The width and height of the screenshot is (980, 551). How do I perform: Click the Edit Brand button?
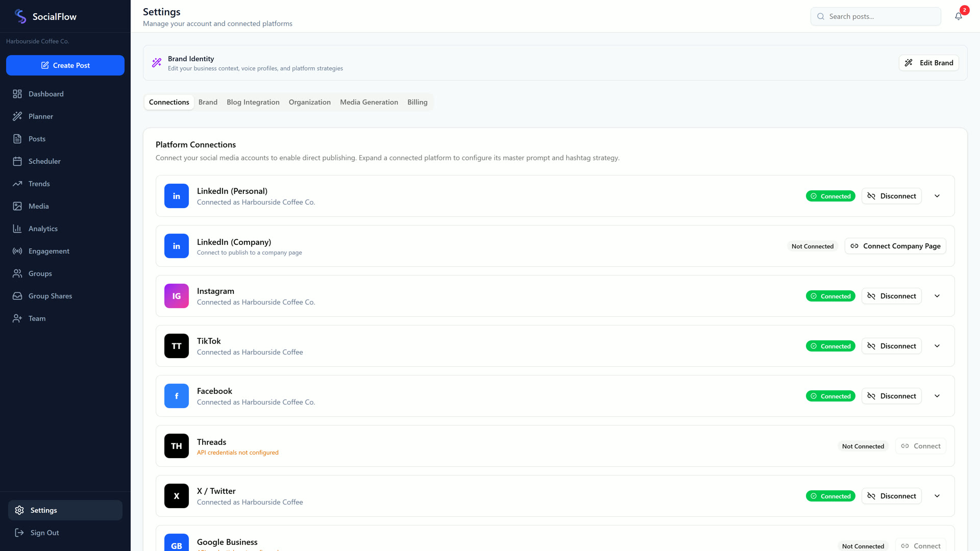(929, 63)
